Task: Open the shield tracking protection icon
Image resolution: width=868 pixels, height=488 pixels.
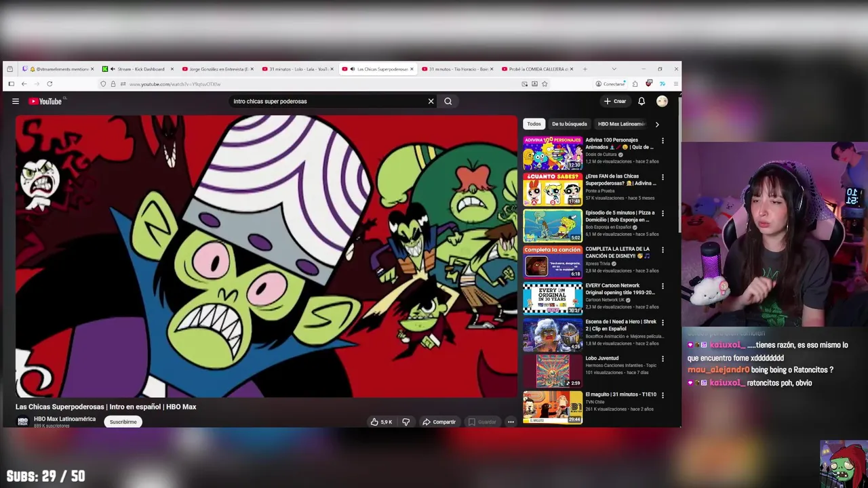Action: click(x=103, y=84)
